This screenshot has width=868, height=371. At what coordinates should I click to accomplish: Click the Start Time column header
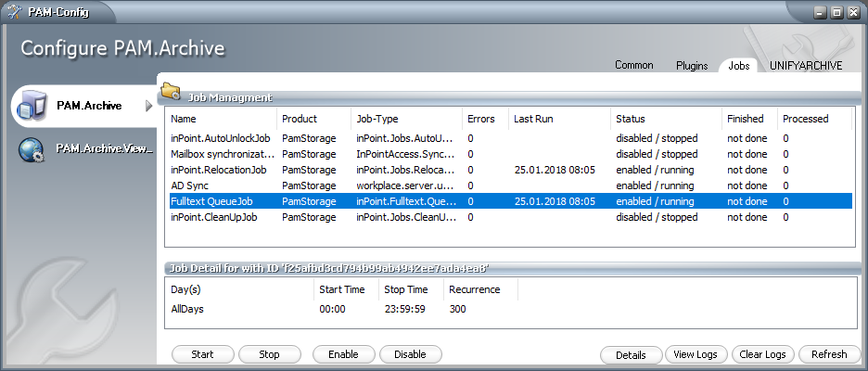pos(347,289)
